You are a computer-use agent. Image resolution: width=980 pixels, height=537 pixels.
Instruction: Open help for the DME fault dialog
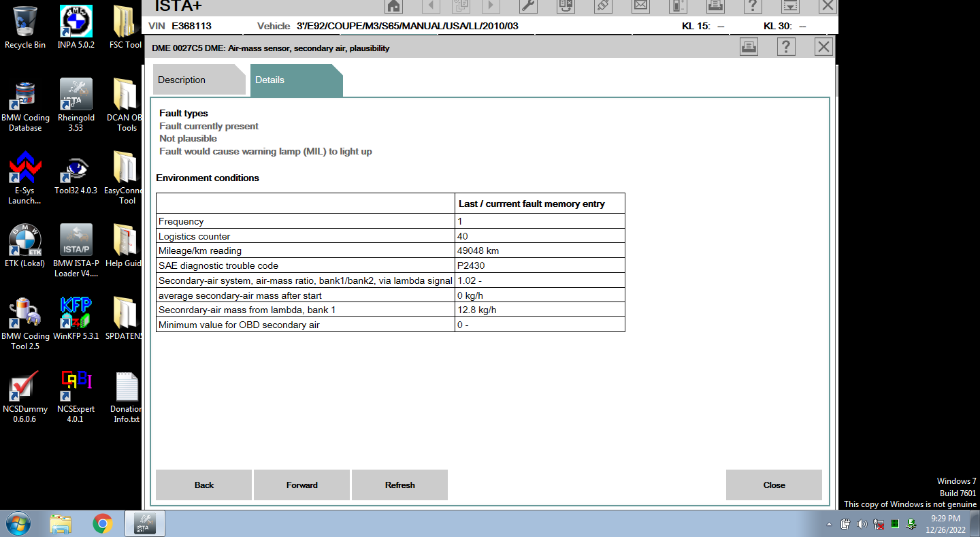tap(786, 47)
